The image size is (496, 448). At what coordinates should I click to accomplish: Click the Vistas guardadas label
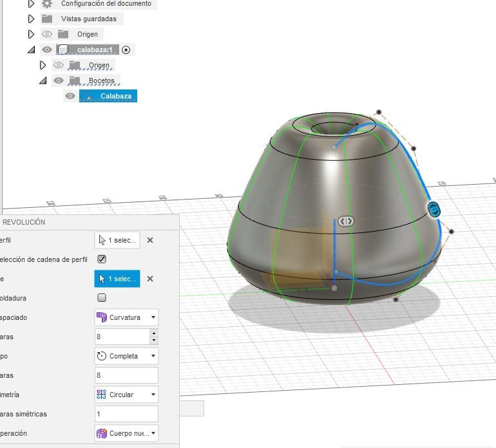pos(89,19)
